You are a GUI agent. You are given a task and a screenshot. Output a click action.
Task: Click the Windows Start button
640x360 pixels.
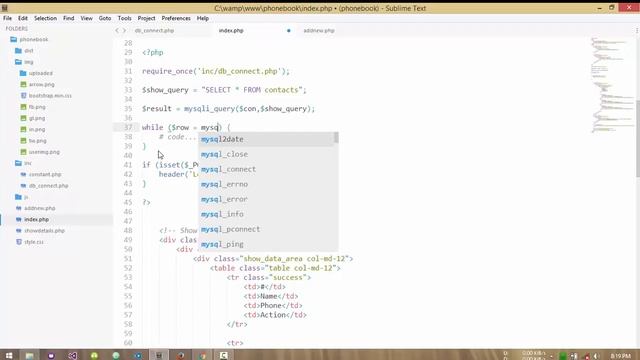pos(9,356)
